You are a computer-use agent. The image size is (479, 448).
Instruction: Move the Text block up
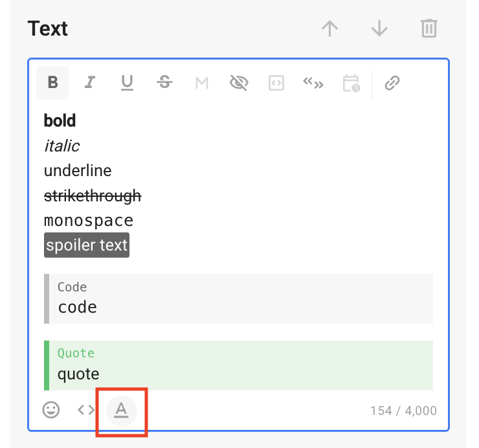[x=330, y=29]
